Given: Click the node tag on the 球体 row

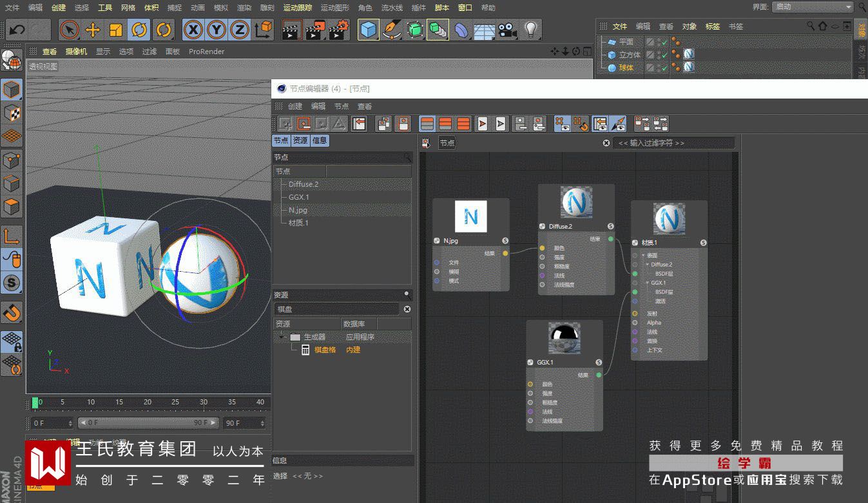Looking at the screenshot, I should click(x=689, y=67).
